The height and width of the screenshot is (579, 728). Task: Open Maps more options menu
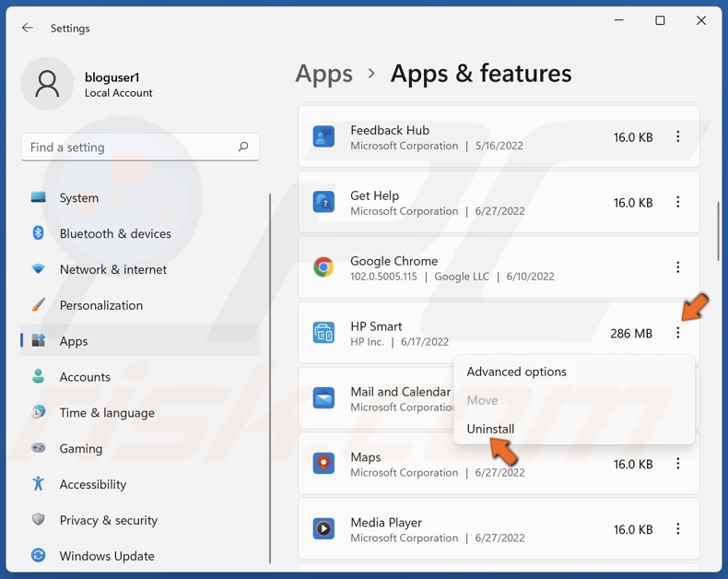tap(678, 464)
